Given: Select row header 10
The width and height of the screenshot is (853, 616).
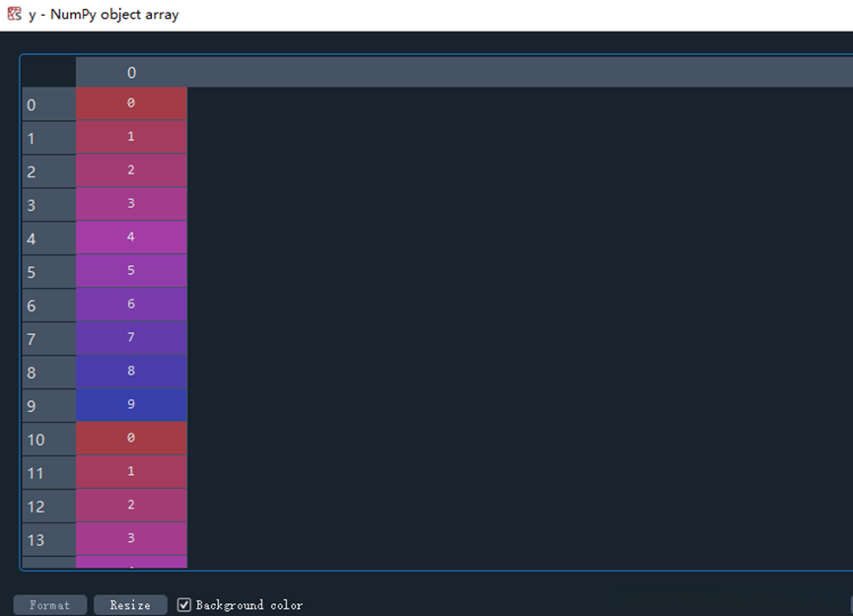Looking at the screenshot, I should (49, 440).
